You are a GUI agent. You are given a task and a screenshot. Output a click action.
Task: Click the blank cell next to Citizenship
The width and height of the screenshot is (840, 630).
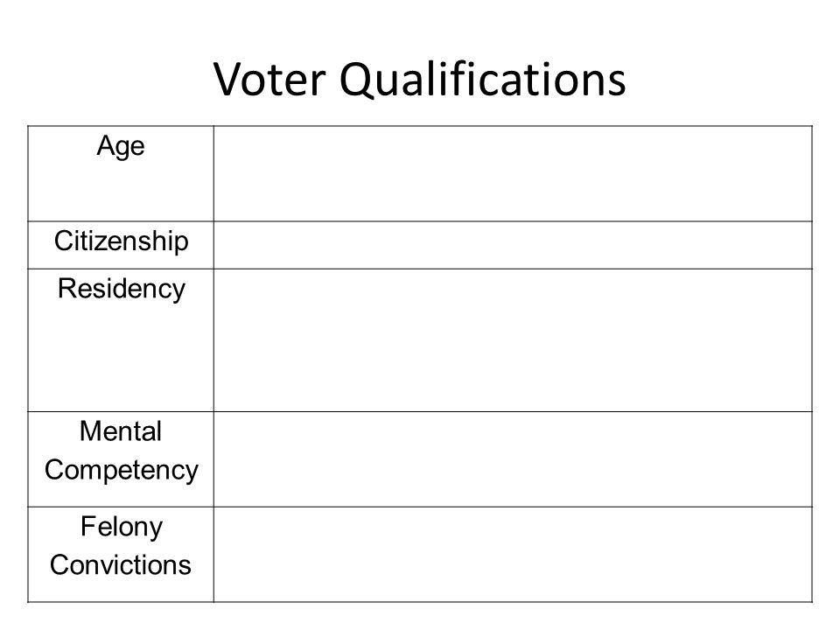[513, 245]
